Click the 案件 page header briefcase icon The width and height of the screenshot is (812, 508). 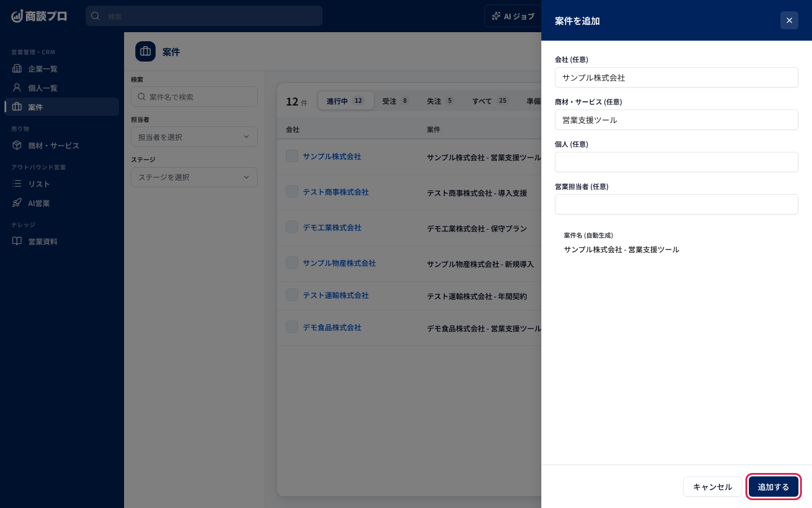[145, 51]
